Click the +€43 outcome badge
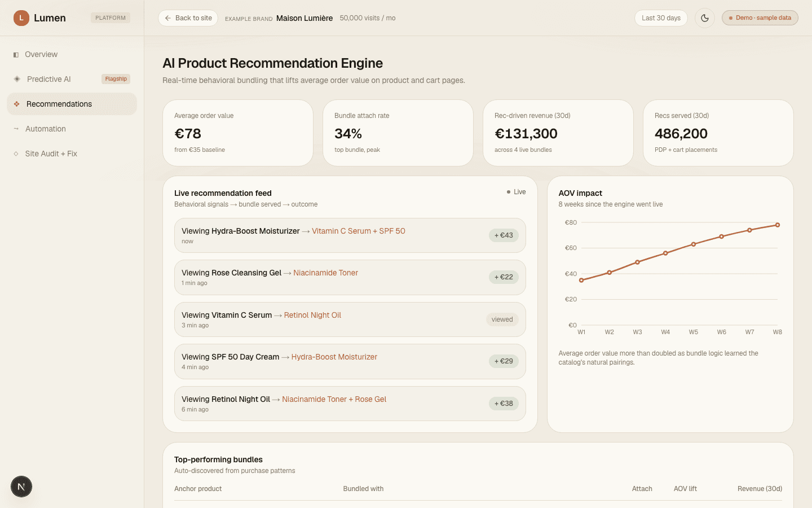 504,235
